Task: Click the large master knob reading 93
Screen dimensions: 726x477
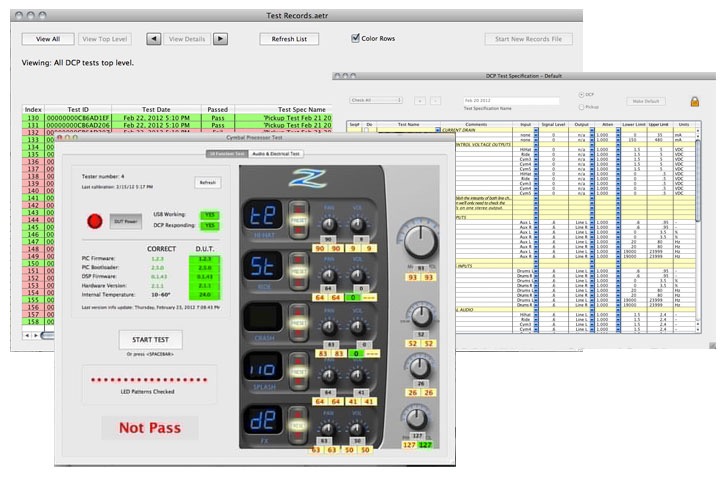Action: (x=420, y=241)
